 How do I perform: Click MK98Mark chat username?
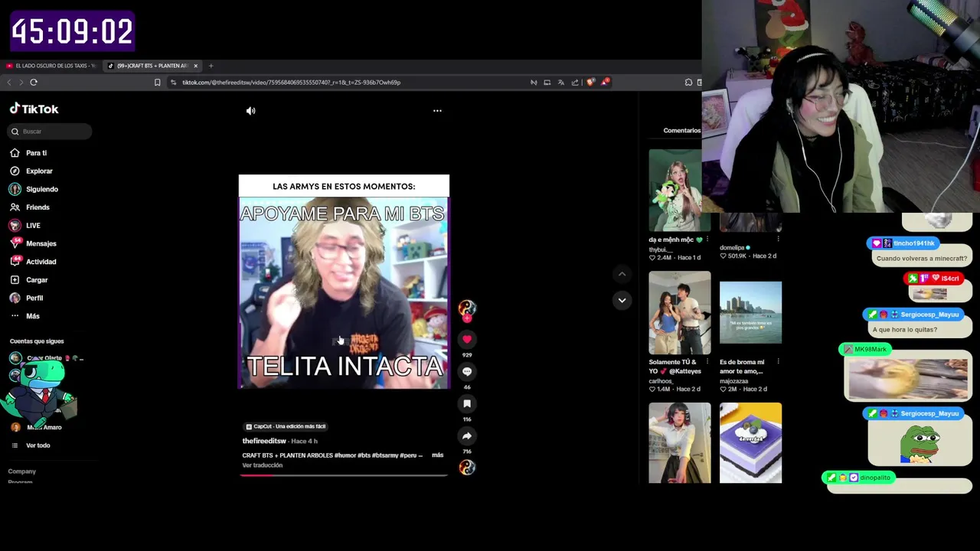[x=870, y=350]
